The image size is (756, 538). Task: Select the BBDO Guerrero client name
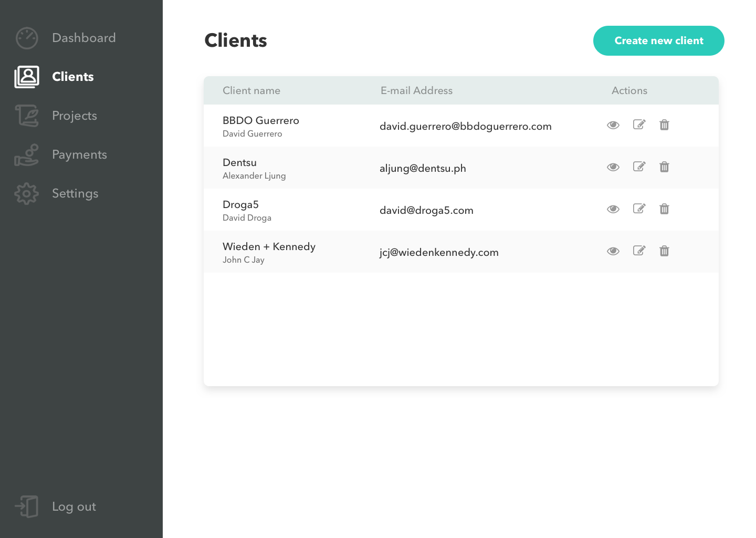(261, 120)
